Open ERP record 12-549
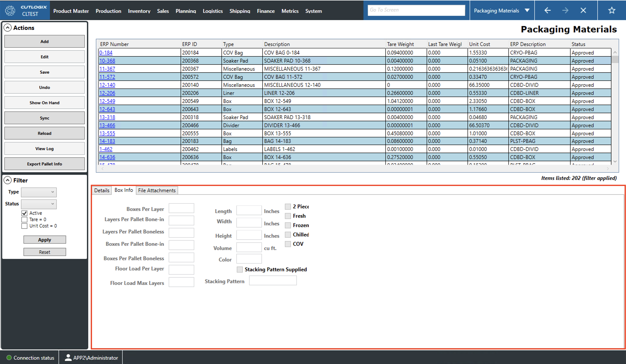 pyautogui.click(x=107, y=101)
